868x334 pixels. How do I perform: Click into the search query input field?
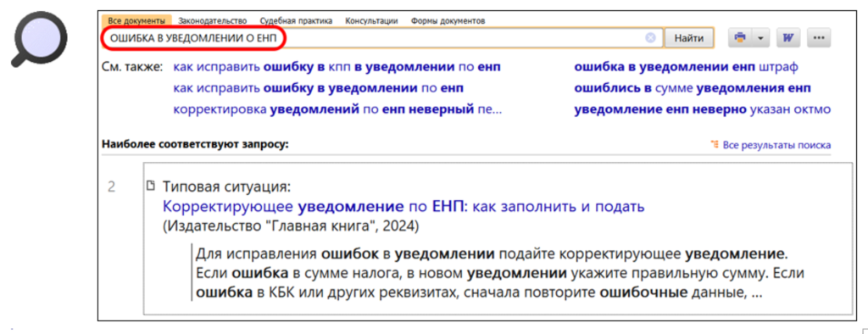click(x=382, y=38)
